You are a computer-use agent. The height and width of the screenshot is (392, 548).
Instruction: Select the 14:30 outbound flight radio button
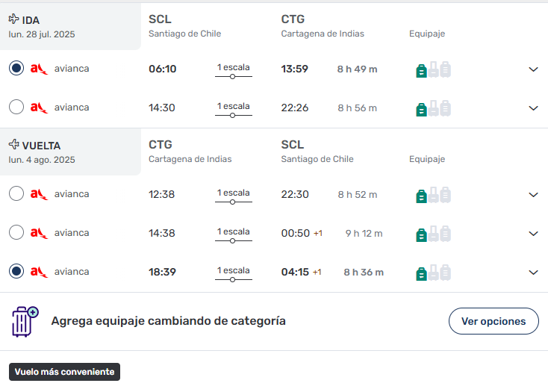16,107
